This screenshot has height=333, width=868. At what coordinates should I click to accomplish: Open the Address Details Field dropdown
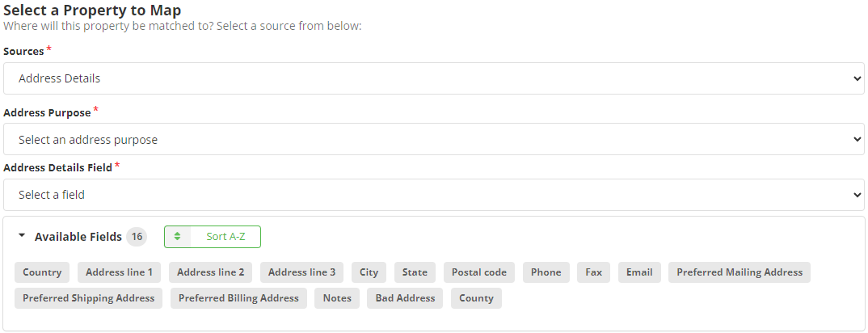click(x=433, y=195)
